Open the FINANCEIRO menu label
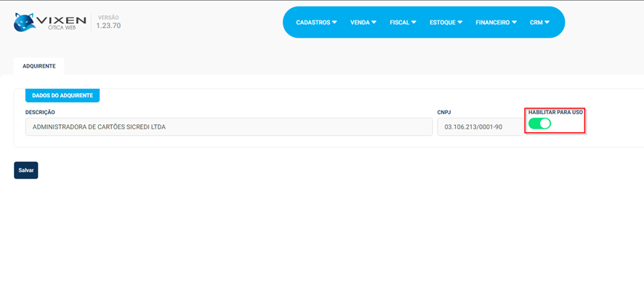The image size is (644, 303). click(x=492, y=23)
